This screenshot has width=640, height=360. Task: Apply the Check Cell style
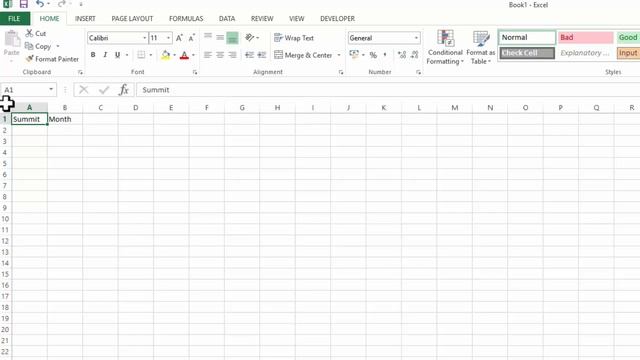coord(527,53)
